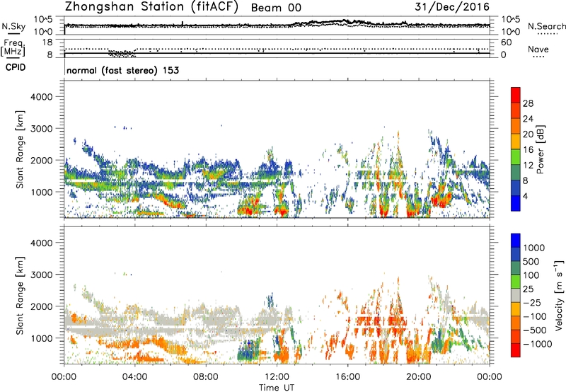Click the '20:00' time axis label

(x=419, y=377)
